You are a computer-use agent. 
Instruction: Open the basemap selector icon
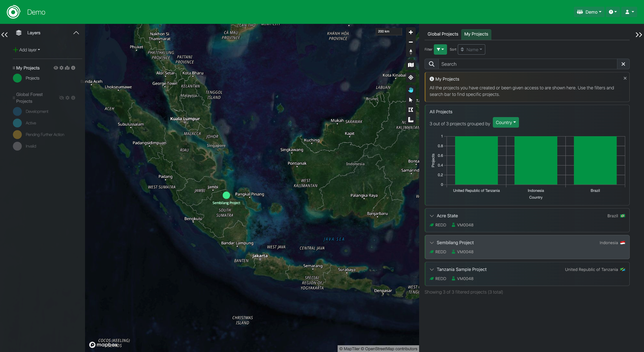tap(411, 65)
